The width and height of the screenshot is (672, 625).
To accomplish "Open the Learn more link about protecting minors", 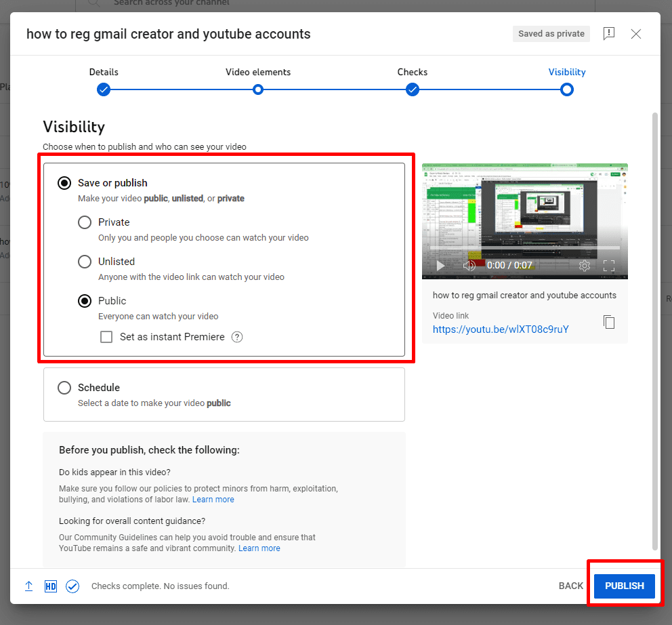I will 213,499.
